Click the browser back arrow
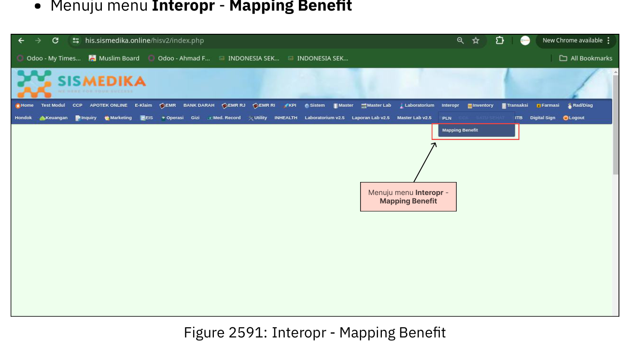 click(x=21, y=41)
